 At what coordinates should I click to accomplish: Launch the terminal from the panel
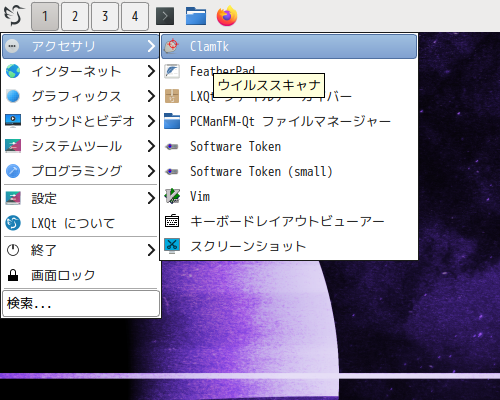tap(165, 16)
